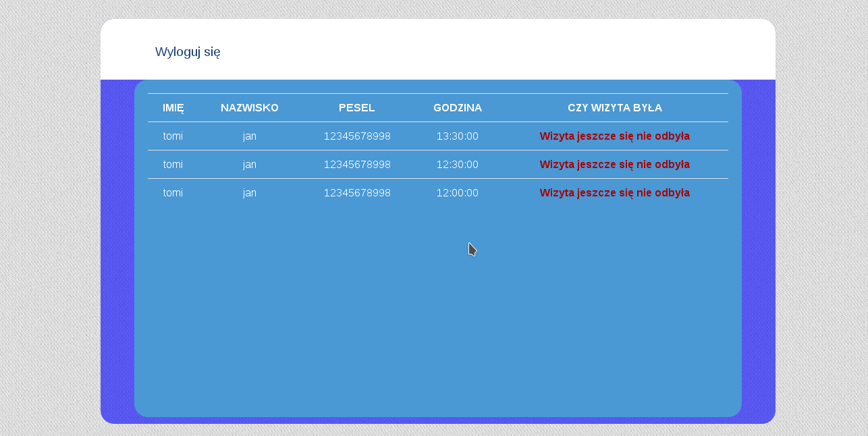Select PESEL number in the 12:00:00 row

pyautogui.click(x=356, y=193)
